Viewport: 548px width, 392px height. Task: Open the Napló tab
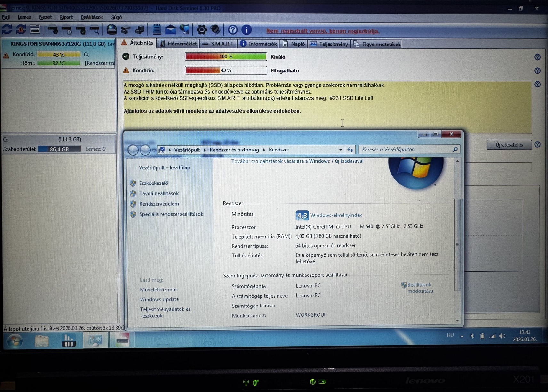pos(294,44)
